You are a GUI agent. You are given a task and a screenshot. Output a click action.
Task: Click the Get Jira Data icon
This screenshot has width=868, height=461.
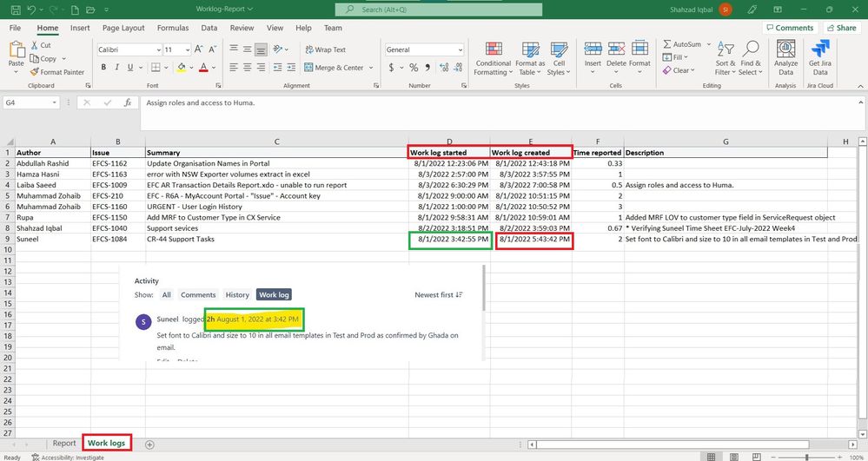[820, 49]
